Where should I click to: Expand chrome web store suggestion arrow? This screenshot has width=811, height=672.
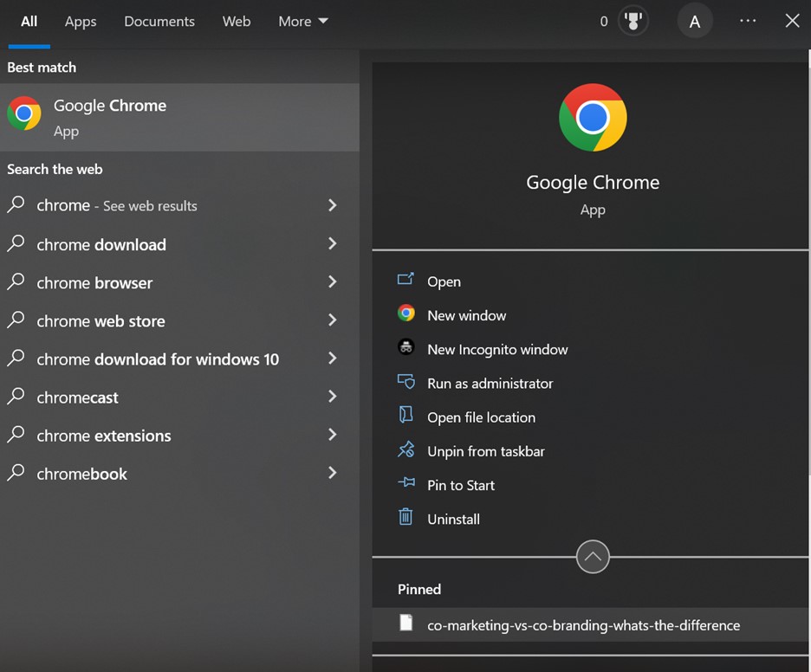pyautogui.click(x=332, y=320)
